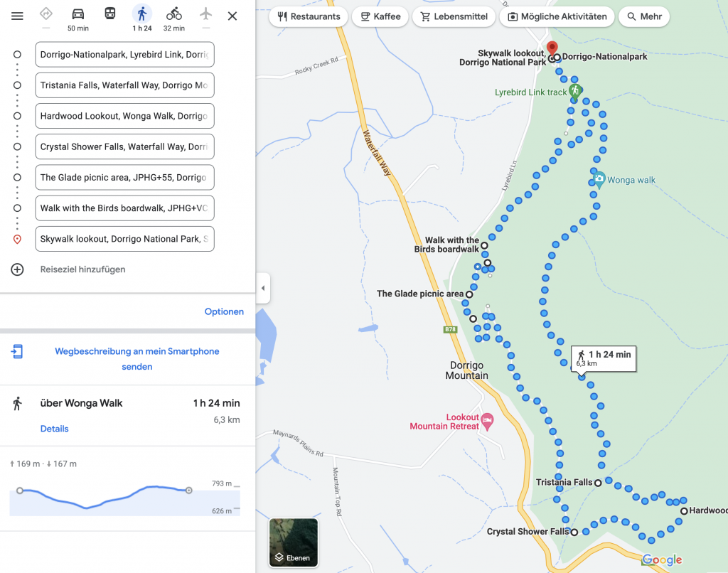This screenshot has width=728, height=573.
Task: Filter by Kaffee chip
Action: click(x=380, y=16)
